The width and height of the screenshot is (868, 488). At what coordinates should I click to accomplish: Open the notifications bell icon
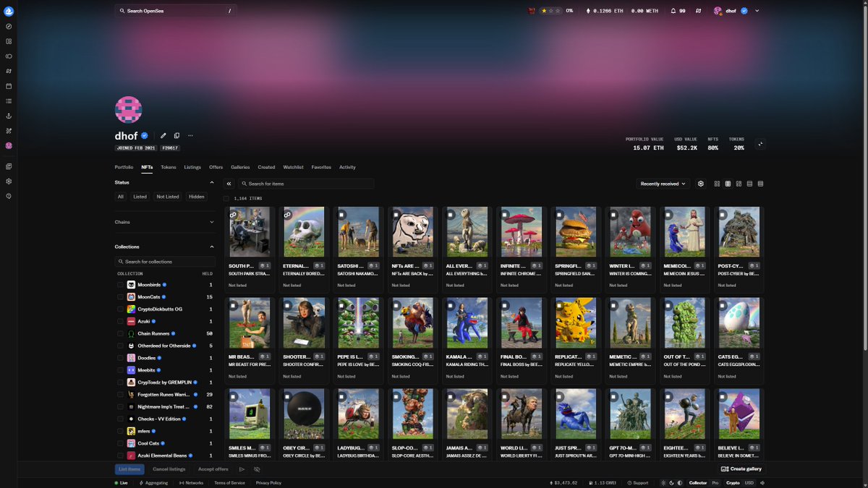pos(674,11)
